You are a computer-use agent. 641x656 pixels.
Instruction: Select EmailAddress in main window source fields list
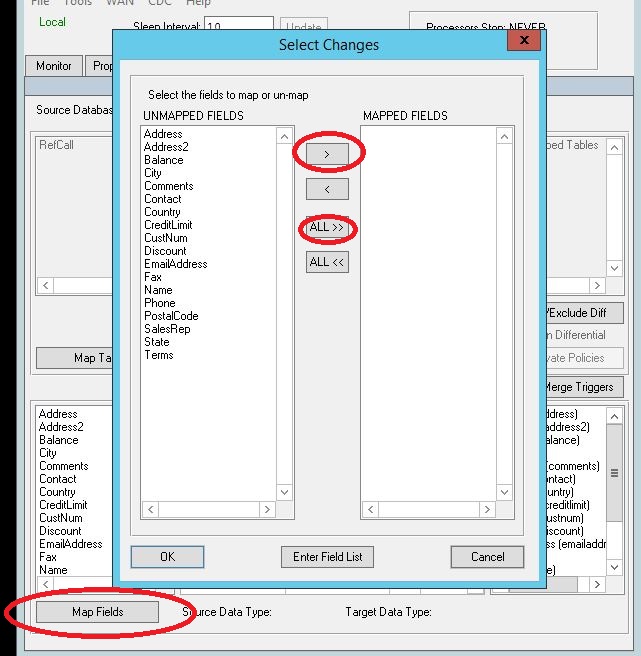pyautogui.click(x=71, y=543)
